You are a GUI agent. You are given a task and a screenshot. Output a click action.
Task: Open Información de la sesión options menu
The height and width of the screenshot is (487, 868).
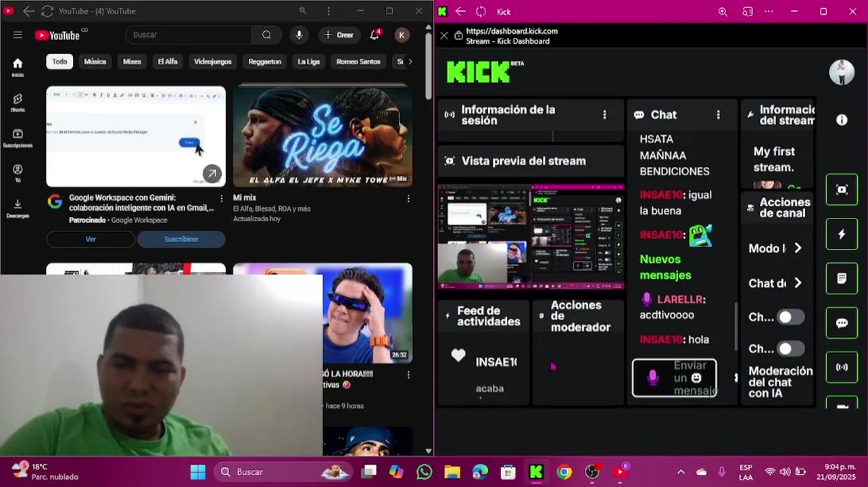604,115
